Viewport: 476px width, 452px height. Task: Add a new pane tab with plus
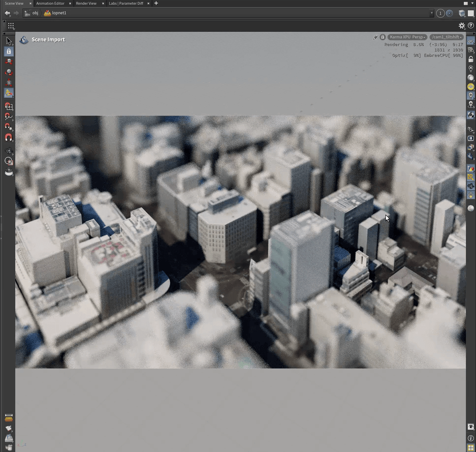156,3
